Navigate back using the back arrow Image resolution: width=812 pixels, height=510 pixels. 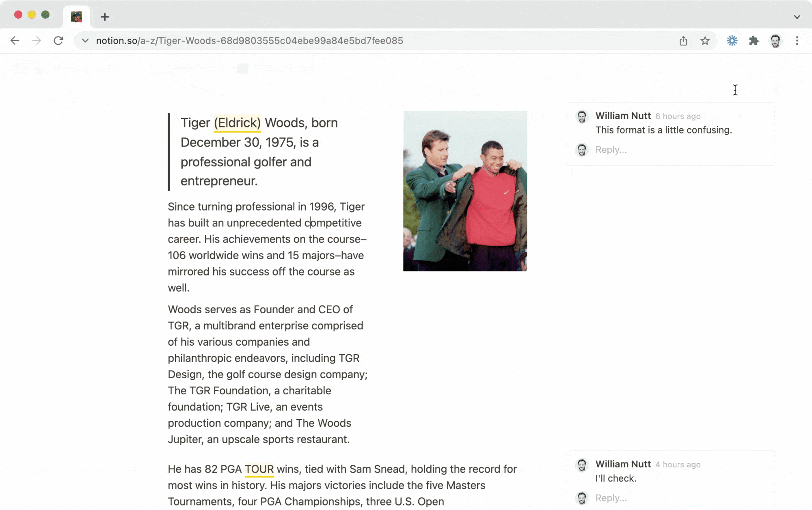15,41
